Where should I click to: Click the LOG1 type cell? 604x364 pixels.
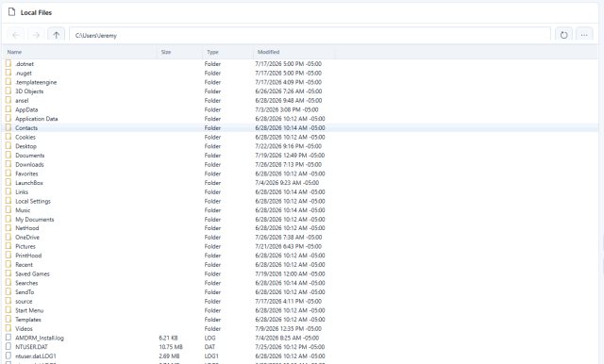(211, 356)
